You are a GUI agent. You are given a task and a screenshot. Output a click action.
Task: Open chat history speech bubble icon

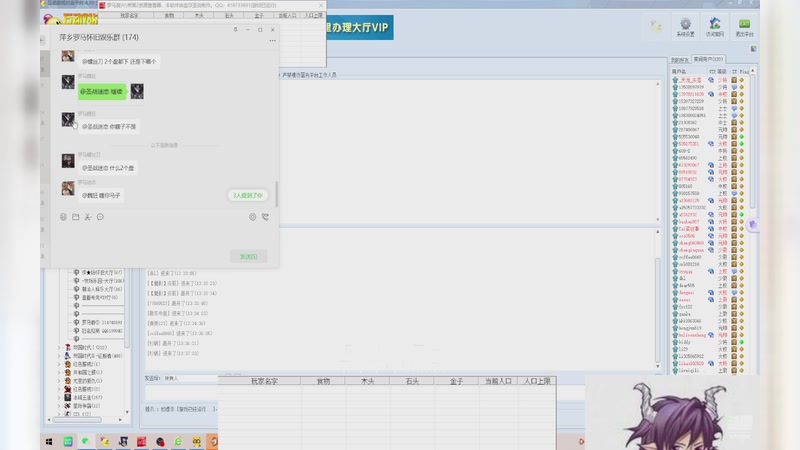click(x=100, y=217)
